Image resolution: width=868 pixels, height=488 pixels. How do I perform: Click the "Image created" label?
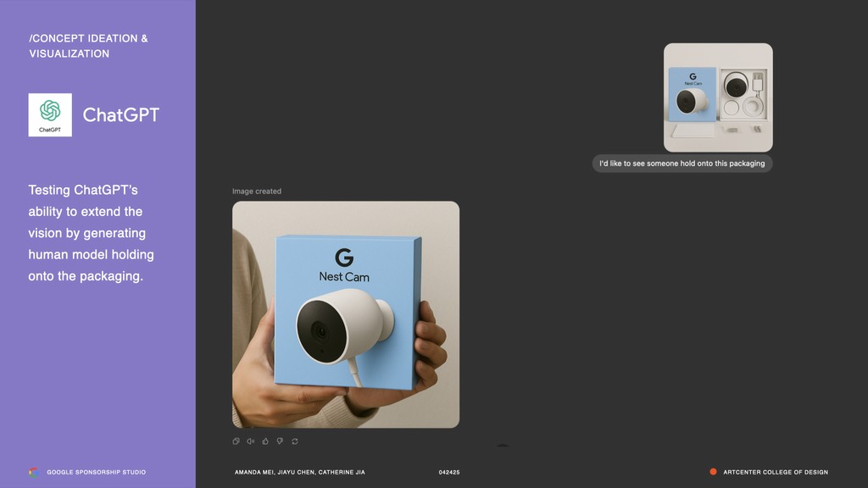pyautogui.click(x=257, y=191)
